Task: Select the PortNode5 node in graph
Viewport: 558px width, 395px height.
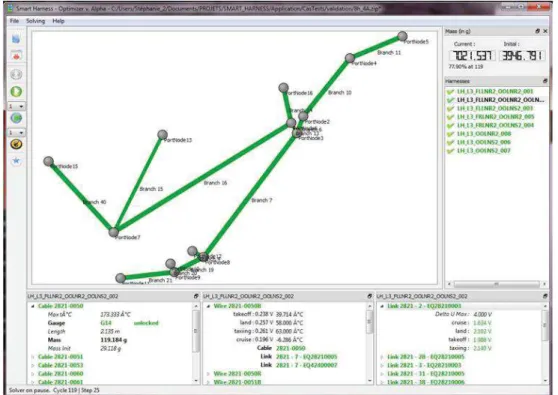Action: [x=402, y=36]
